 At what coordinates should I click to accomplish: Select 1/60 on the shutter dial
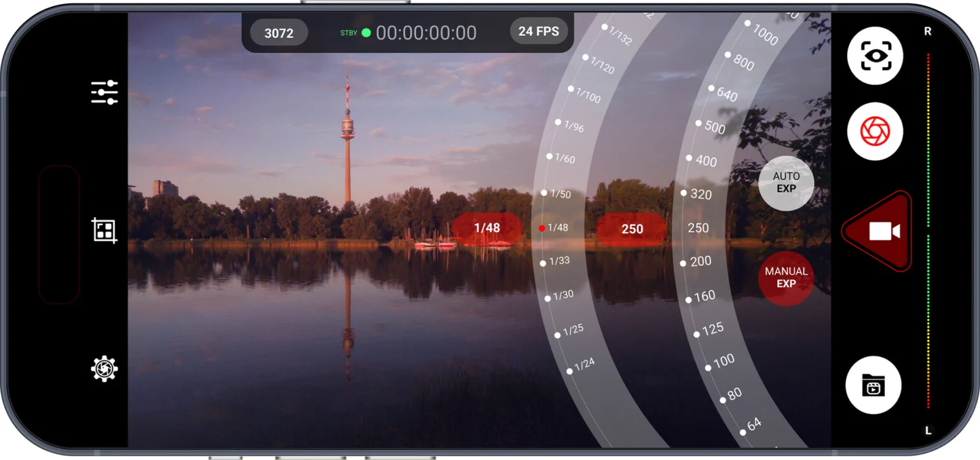560,158
